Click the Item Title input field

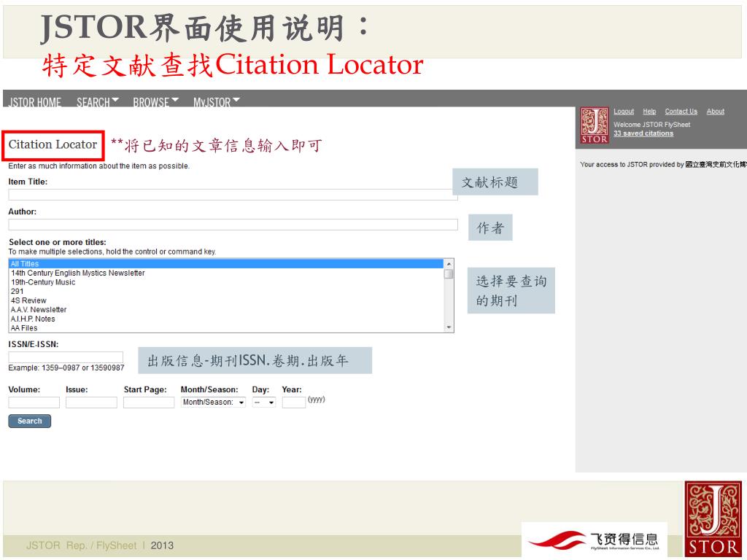point(233,194)
